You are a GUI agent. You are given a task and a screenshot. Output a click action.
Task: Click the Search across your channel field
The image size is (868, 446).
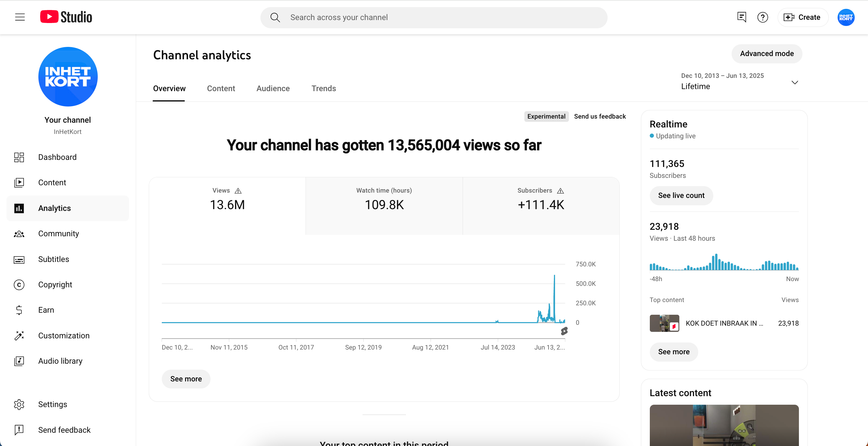pyautogui.click(x=434, y=17)
